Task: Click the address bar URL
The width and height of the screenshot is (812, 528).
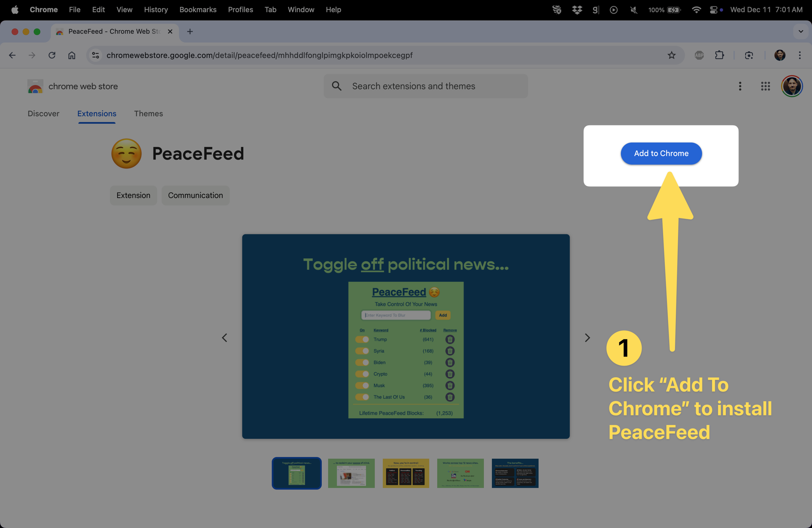Action: [x=259, y=55]
